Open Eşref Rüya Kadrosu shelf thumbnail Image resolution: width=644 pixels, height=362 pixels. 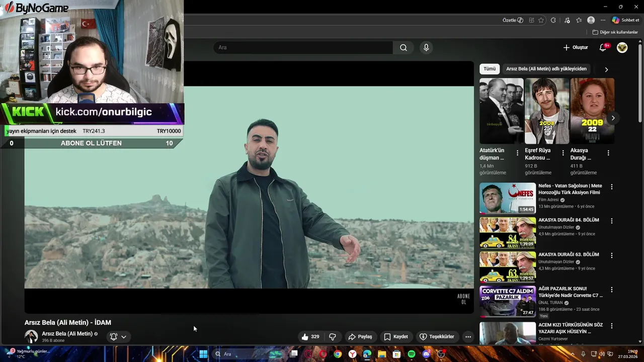[547, 111]
